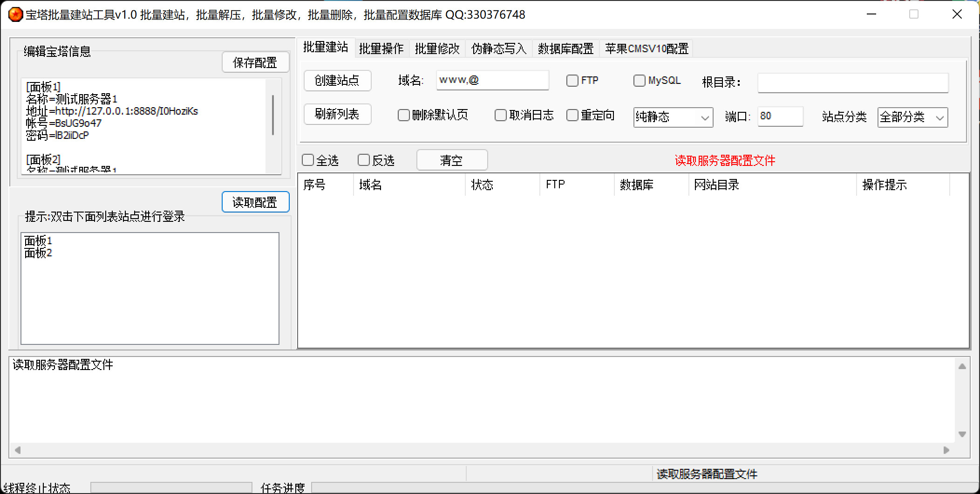Focus the 域名 input field
The height and width of the screenshot is (494, 980).
point(492,80)
